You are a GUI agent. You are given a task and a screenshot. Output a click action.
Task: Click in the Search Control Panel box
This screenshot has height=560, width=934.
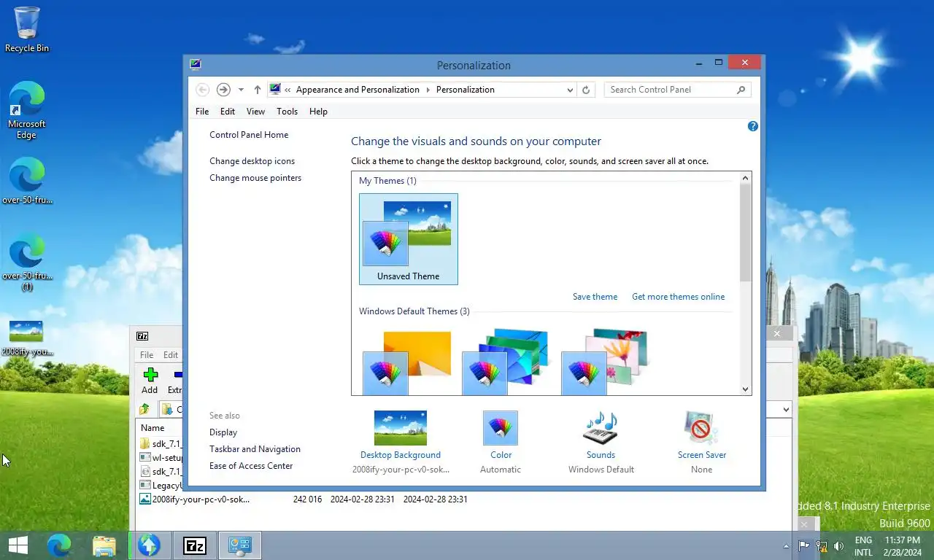(x=670, y=90)
